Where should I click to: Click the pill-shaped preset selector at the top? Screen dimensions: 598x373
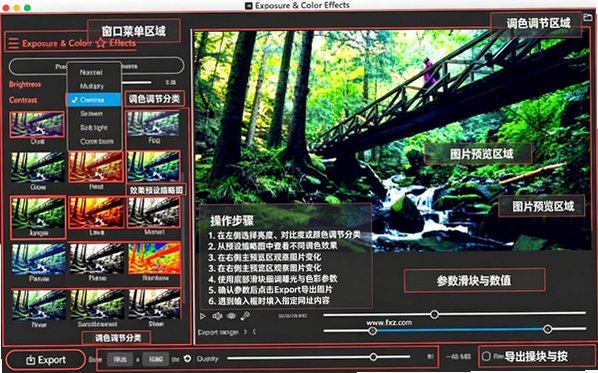point(96,66)
